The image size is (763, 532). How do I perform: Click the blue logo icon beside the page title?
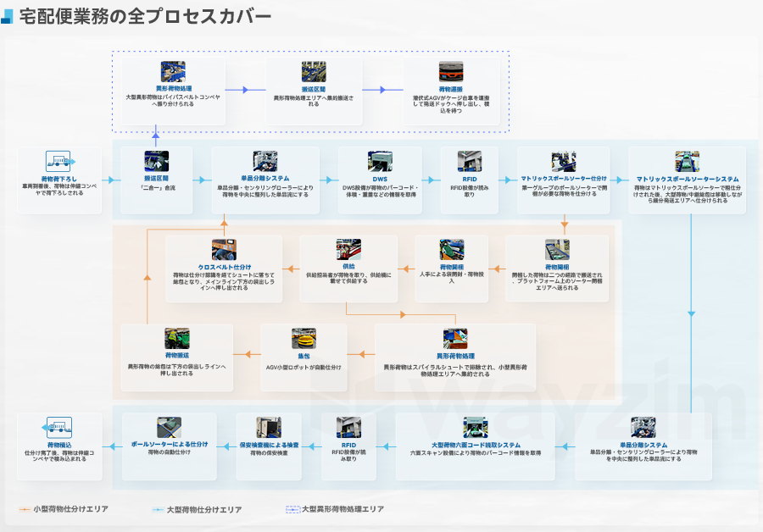(x=7, y=16)
